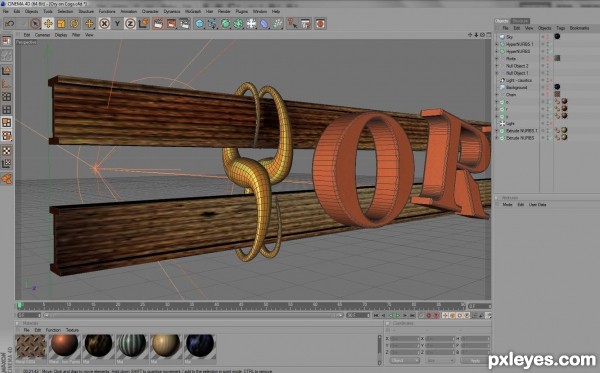Screen dimensions: 600x373
Task: Expand the Null Object 2 row
Action: (497, 66)
